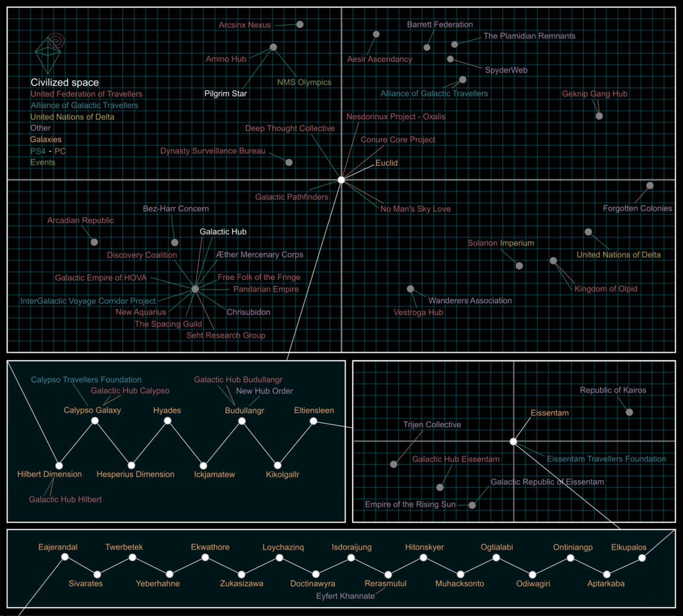Click the Galactic Pathfinders label
This screenshot has width=683, height=616.
click(292, 197)
